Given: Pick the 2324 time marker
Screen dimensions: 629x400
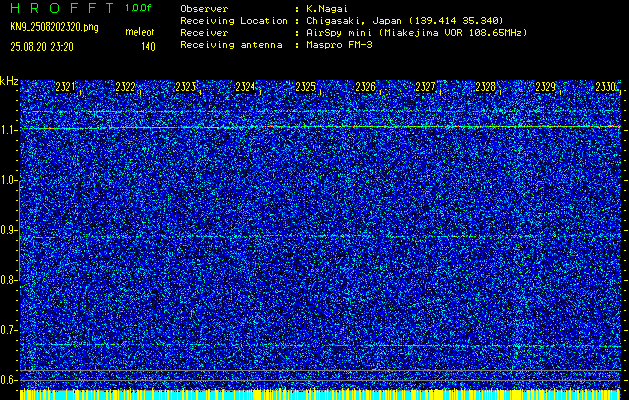Looking at the screenshot, I should pos(245,87).
